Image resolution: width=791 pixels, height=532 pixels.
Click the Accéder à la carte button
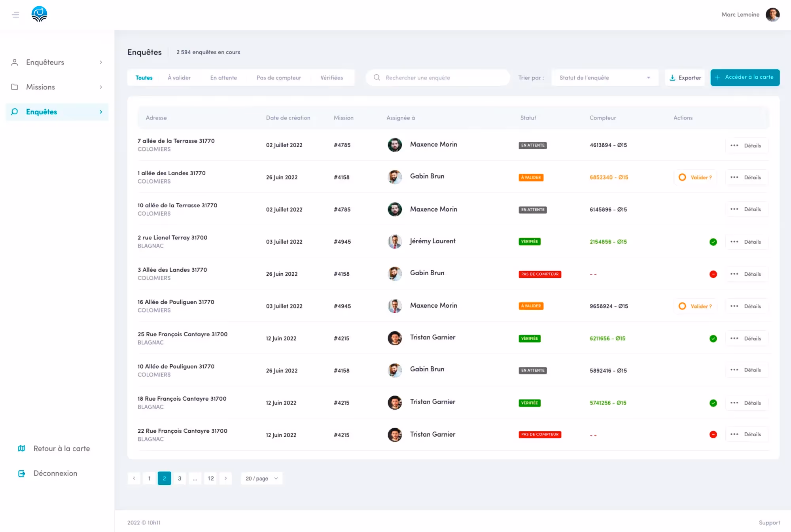pyautogui.click(x=745, y=77)
